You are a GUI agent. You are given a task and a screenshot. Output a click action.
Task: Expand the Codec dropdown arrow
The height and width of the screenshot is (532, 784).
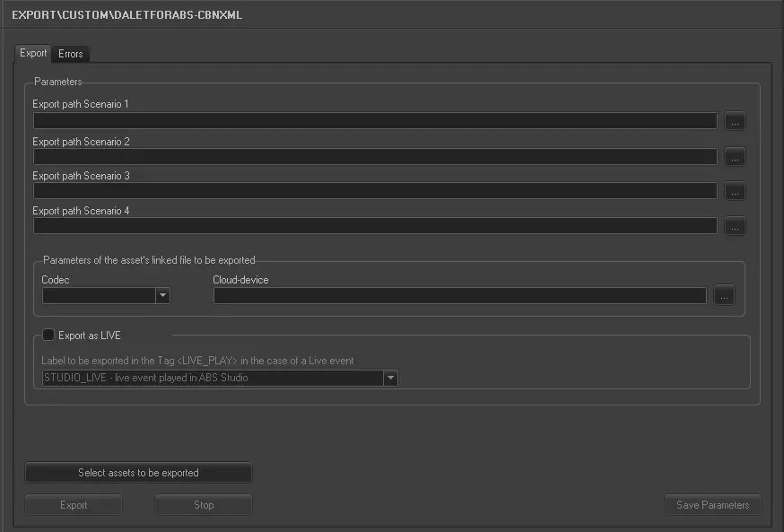coord(162,295)
